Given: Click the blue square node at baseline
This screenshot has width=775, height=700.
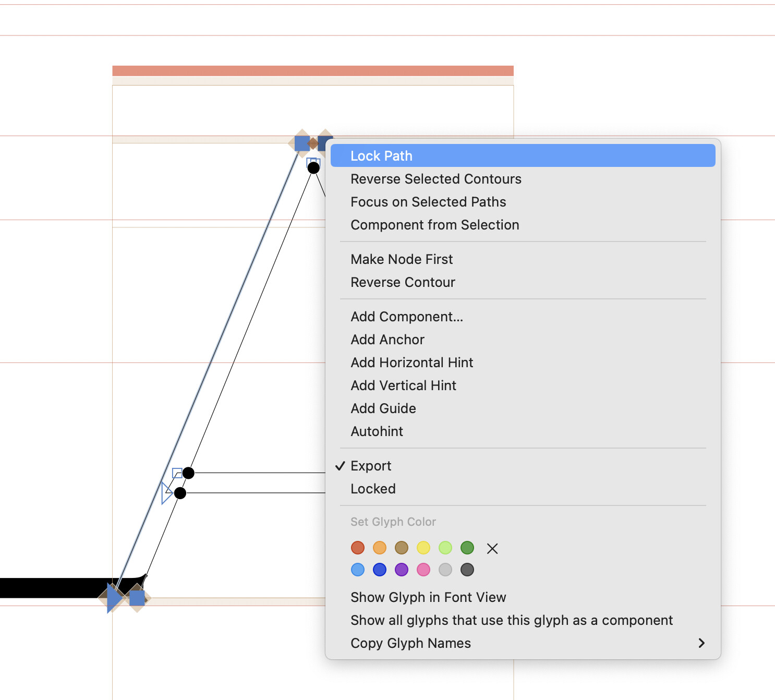Looking at the screenshot, I should [137, 598].
